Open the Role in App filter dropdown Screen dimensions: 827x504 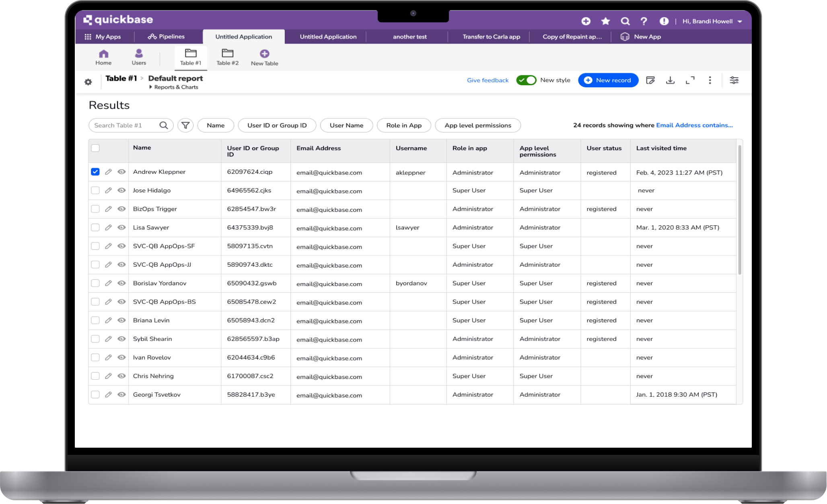(x=404, y=125)
